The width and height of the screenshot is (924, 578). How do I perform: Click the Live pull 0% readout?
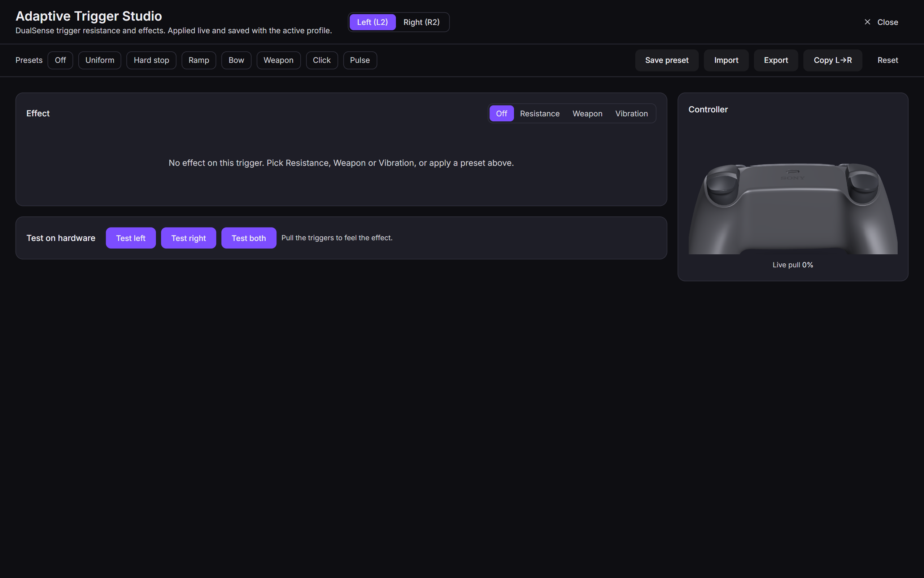pos(793,265)
